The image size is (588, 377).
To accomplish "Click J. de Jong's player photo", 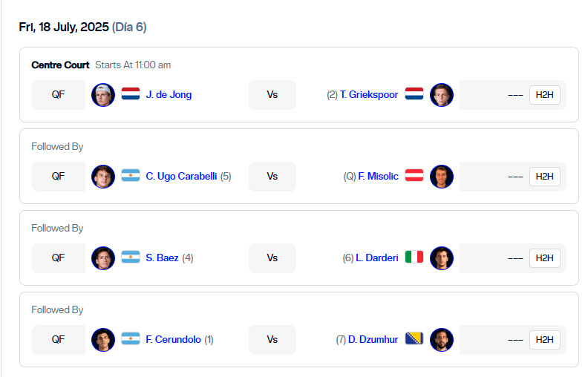I will [x=103, y=95].
